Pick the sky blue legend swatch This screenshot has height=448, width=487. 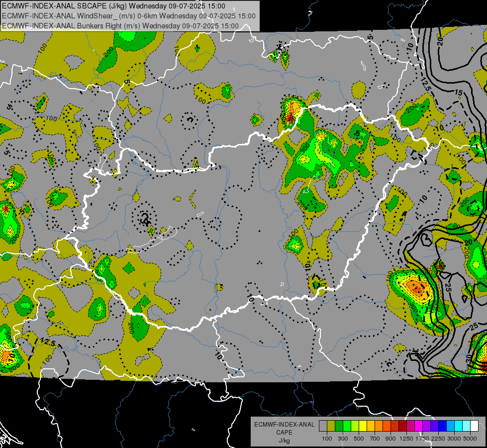point(451,426)
